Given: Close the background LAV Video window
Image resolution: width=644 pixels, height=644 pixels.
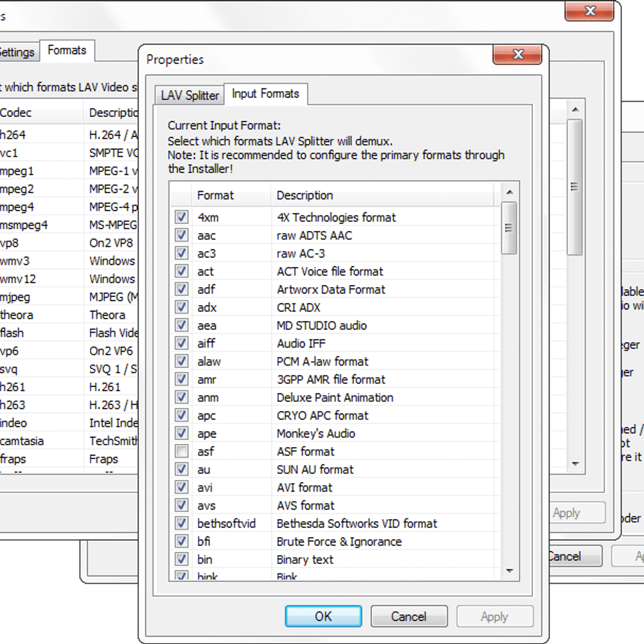Looking at the screenshot, I should 590,11.
